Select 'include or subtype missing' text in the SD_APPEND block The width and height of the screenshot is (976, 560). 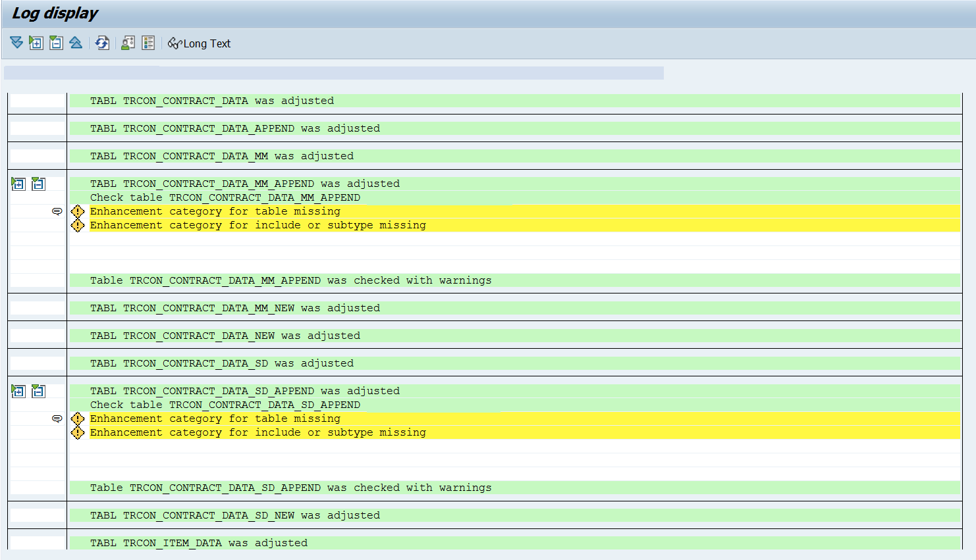pyautogui.click(x=340, y=432)
